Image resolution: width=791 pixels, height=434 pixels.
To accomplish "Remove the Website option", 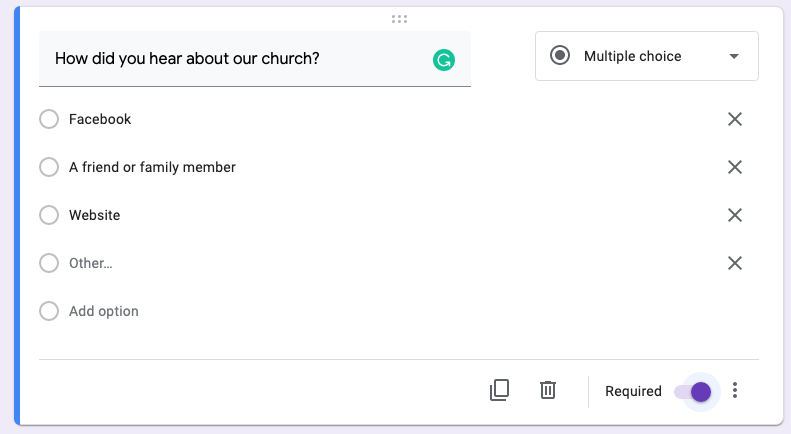I will [x=735, y=215].
